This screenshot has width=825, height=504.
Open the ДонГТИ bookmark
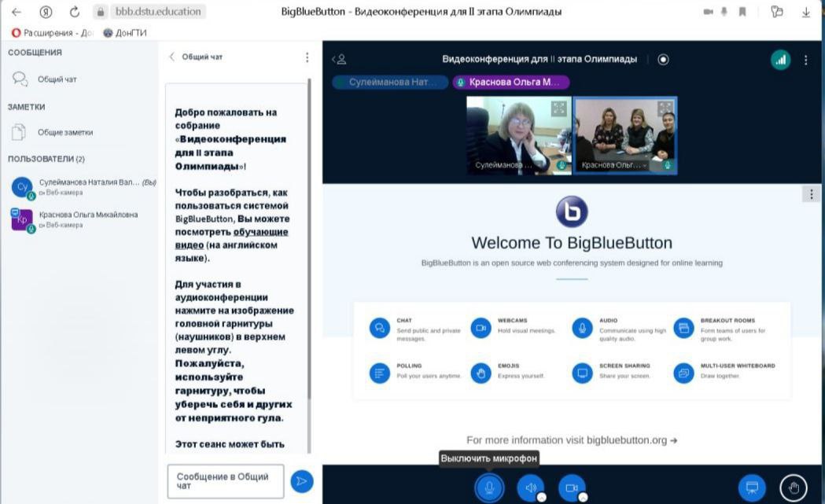[125, 32]
